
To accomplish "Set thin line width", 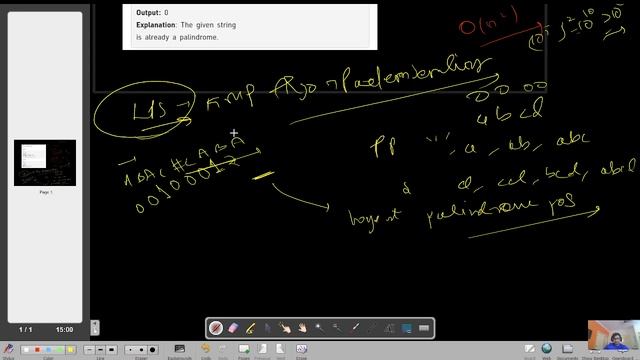I will tap(89, 350).
